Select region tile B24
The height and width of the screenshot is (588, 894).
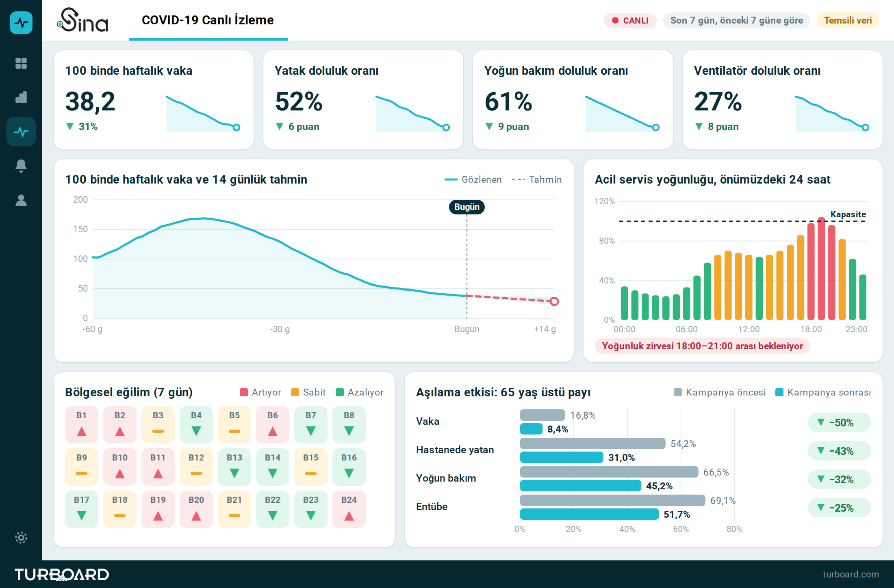pos(349,509)
